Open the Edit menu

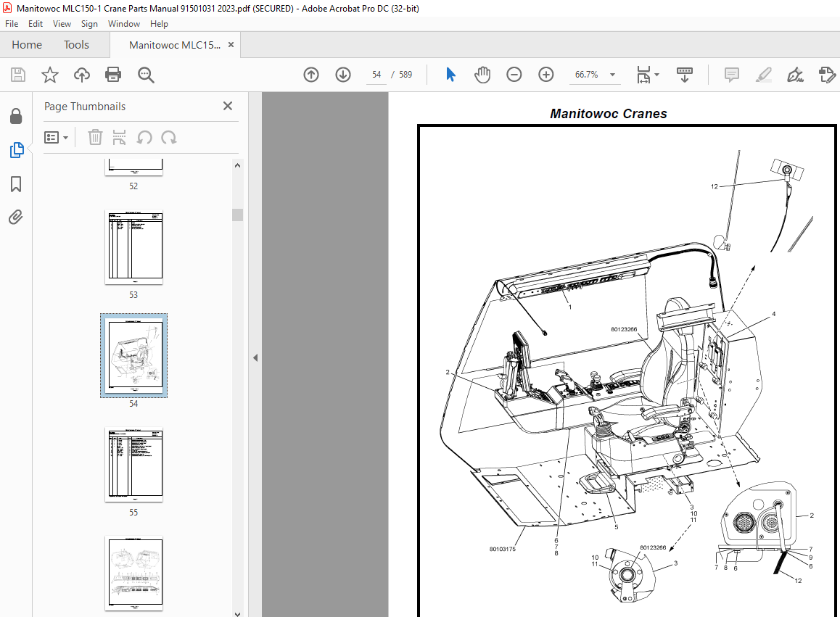coord(36,24)
